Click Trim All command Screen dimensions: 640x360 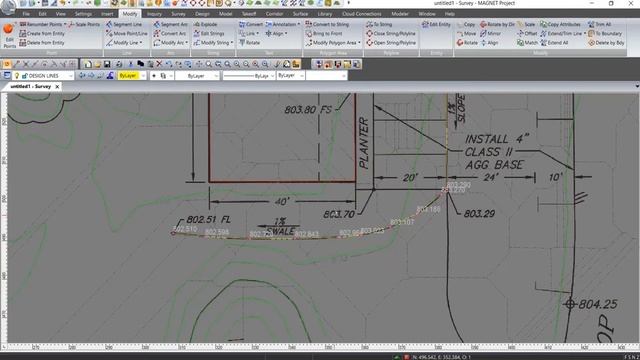click(600, 24)
